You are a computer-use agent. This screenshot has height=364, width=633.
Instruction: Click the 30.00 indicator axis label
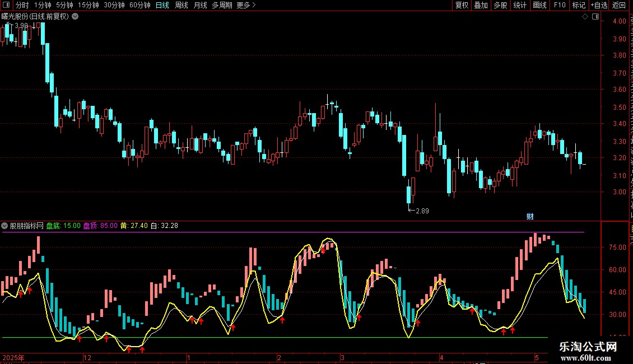pos(617,315)
